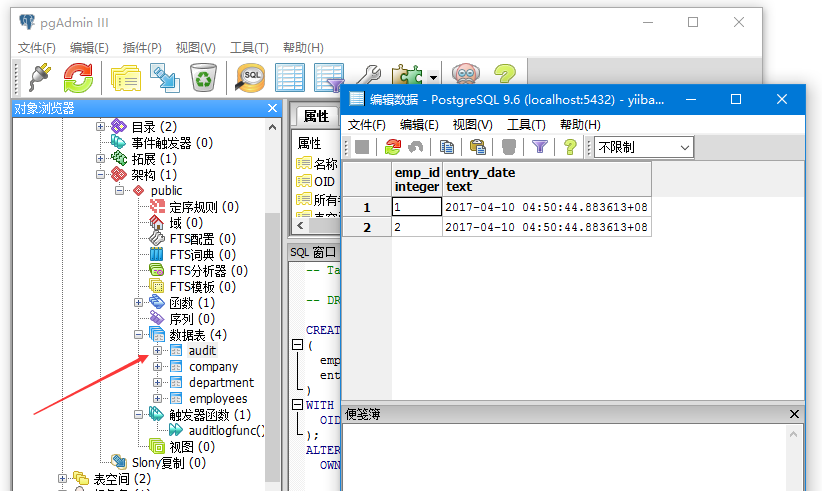Expand the 拓展 (1) tree node

click(100, 158)
